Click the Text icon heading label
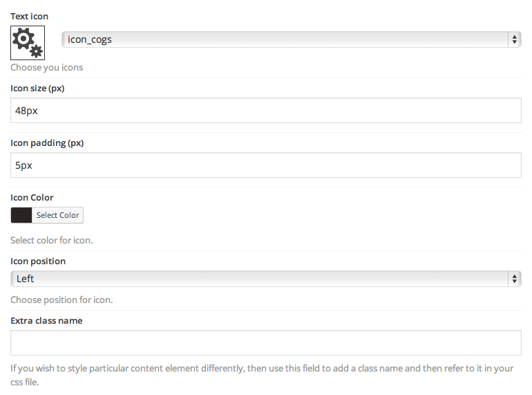This screenshot has width=532, height=395. coord(29,17)
